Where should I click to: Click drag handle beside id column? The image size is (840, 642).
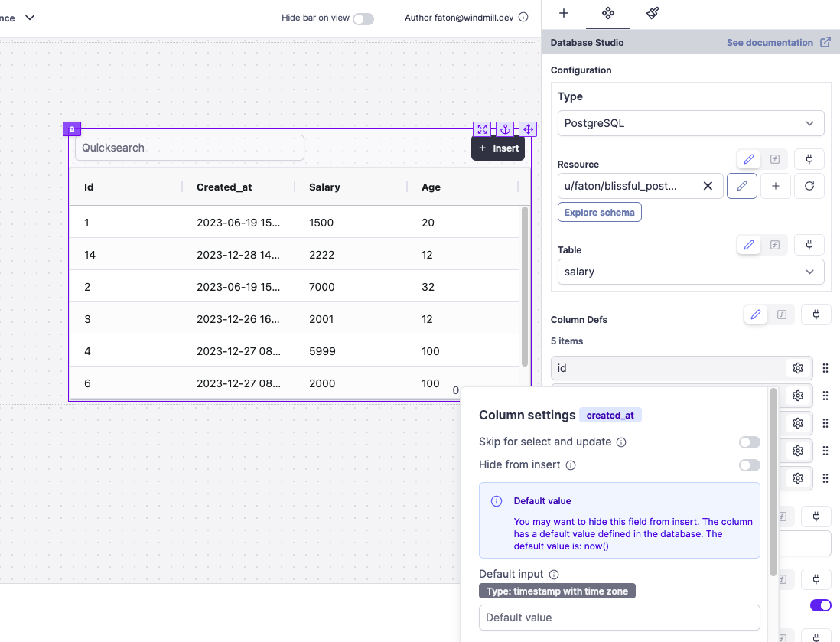pos(825,368)
